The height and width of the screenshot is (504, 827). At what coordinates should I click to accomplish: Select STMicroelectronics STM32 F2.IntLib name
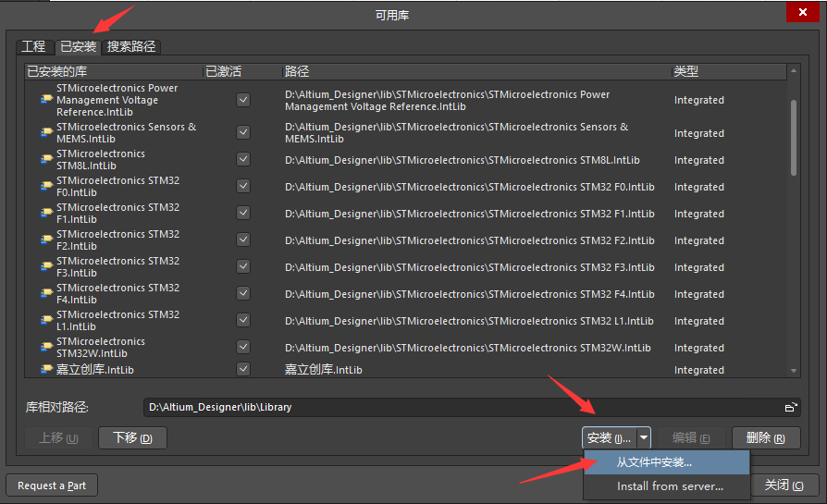click(118, 240)
